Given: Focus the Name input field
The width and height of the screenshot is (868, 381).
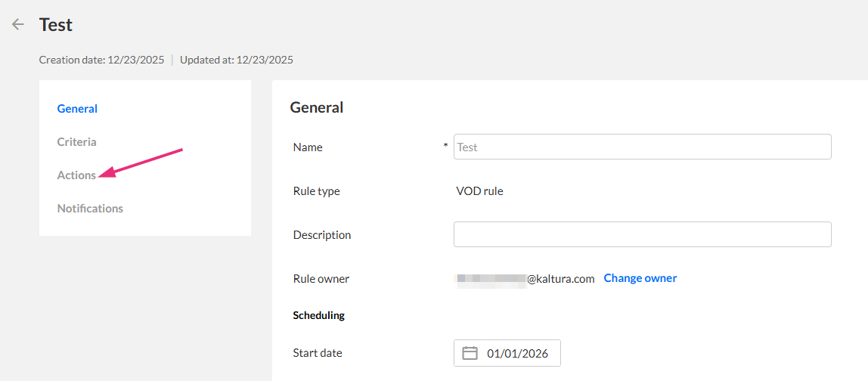Looking at the screenshot, I should pyautogui.click(x=642, y=147).
